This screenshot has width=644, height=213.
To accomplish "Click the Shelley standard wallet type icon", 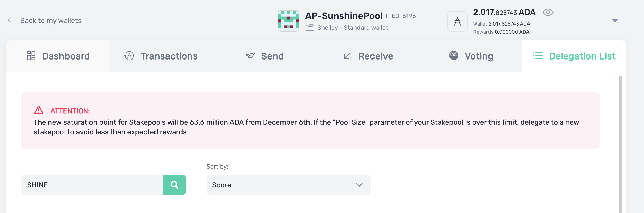I will 310,28.
